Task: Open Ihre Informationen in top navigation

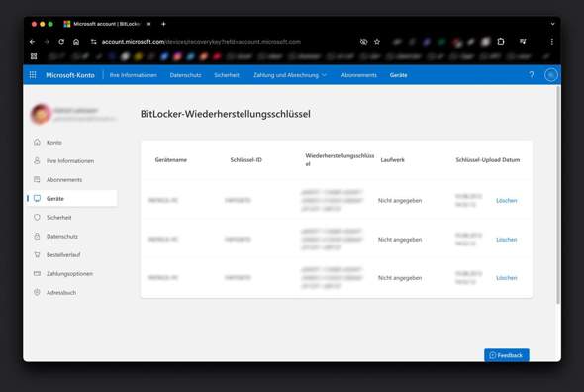Action: (x=134, y=75)
